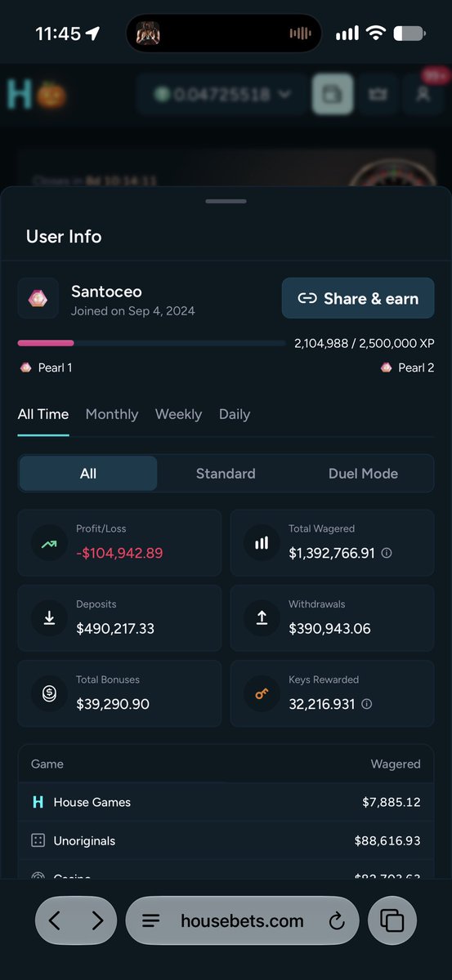This screenshot has width=452, height=980.
Task: Tap the info icon beside Total Wagered
Action: [x=387, y=553]
